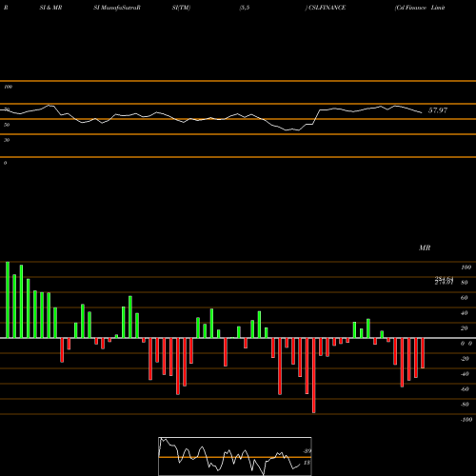Click the RSI line's end point near 57.97
476x476 pixels.
click(422, 112)
